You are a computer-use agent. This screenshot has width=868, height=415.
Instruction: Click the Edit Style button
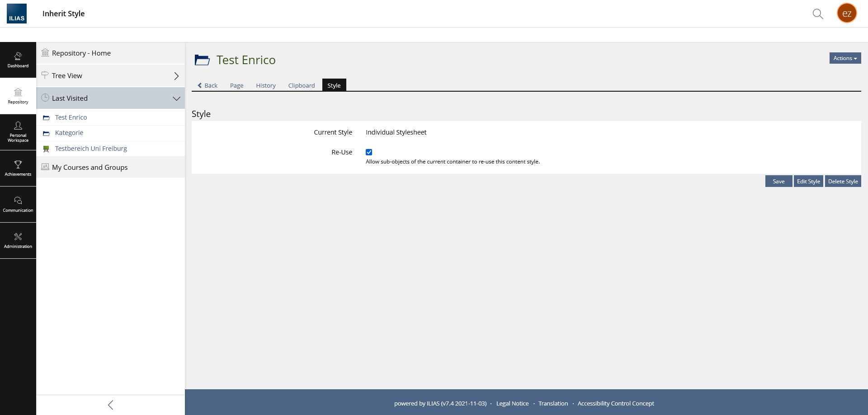click(x=808, y=181)
